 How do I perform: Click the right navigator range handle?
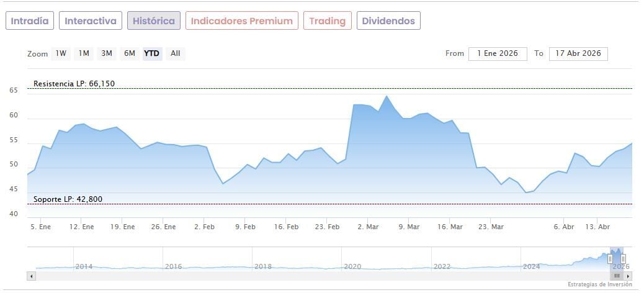pyautogui.click(x=623, y=258)
